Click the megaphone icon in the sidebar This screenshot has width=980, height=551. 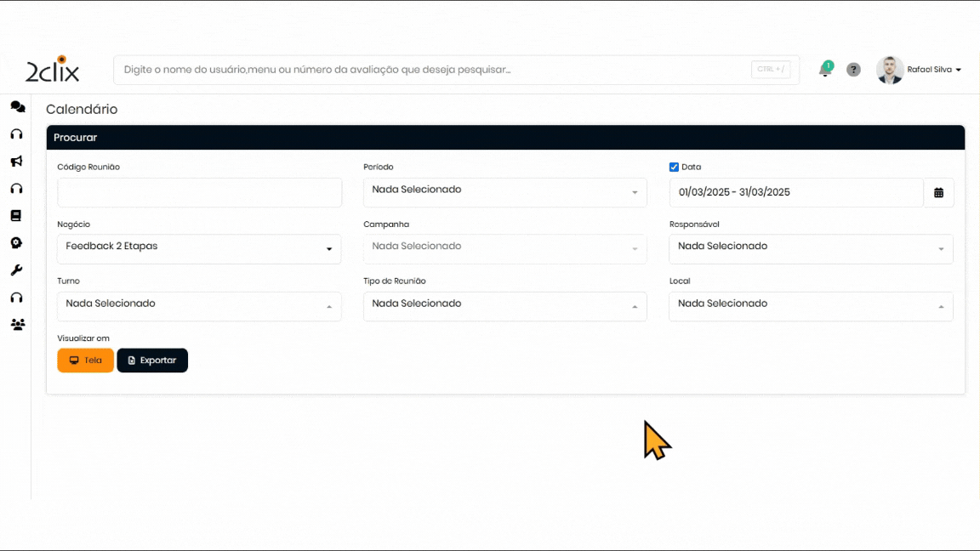coord(16,162)
